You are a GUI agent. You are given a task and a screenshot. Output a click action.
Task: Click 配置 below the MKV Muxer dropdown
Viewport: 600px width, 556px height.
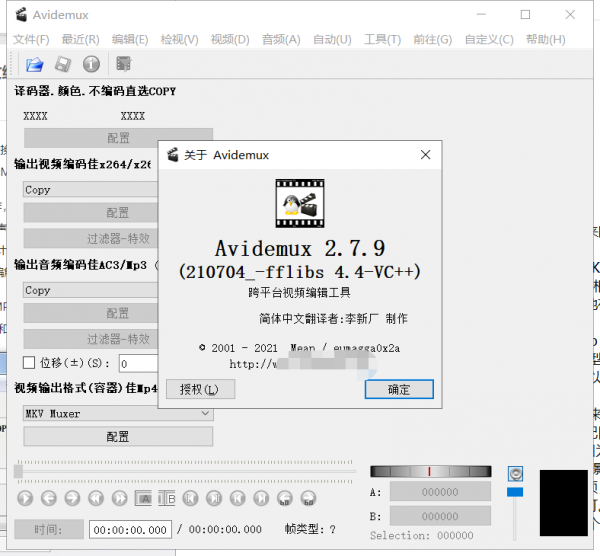click(x=118, y=436)
